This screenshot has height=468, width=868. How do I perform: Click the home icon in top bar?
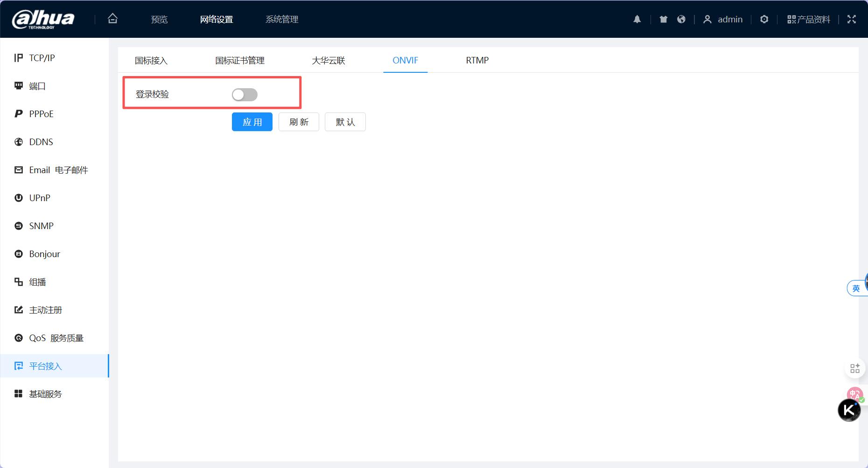pyautogui.click(x=112, y=19)
